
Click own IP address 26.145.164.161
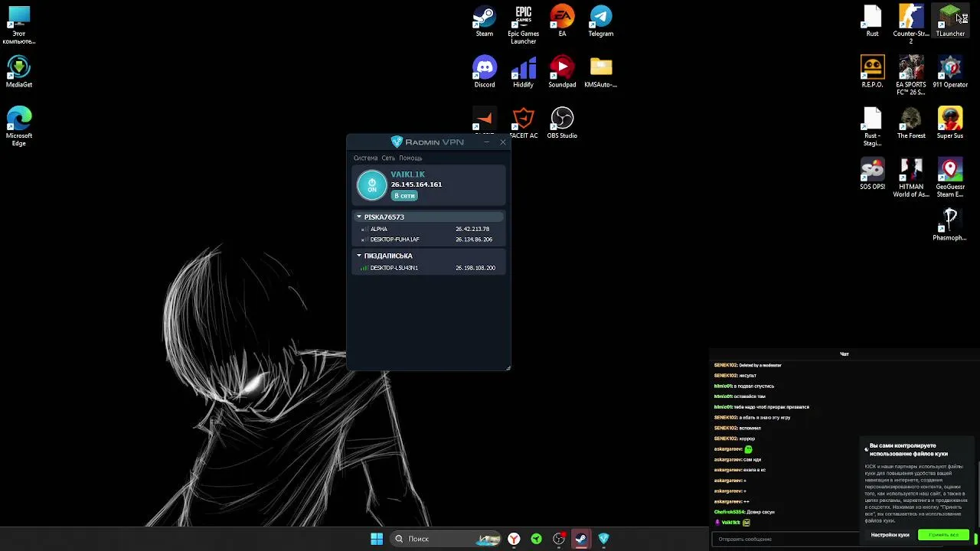[x=416, y=184]
